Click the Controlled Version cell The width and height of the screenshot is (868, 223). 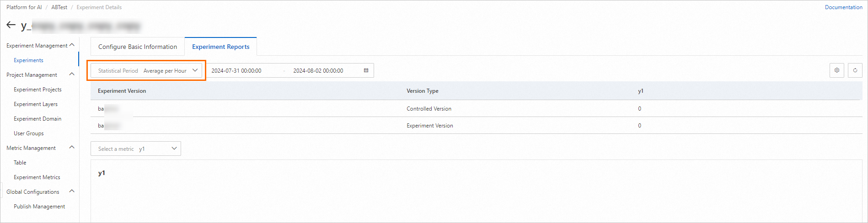click(429, 109)
